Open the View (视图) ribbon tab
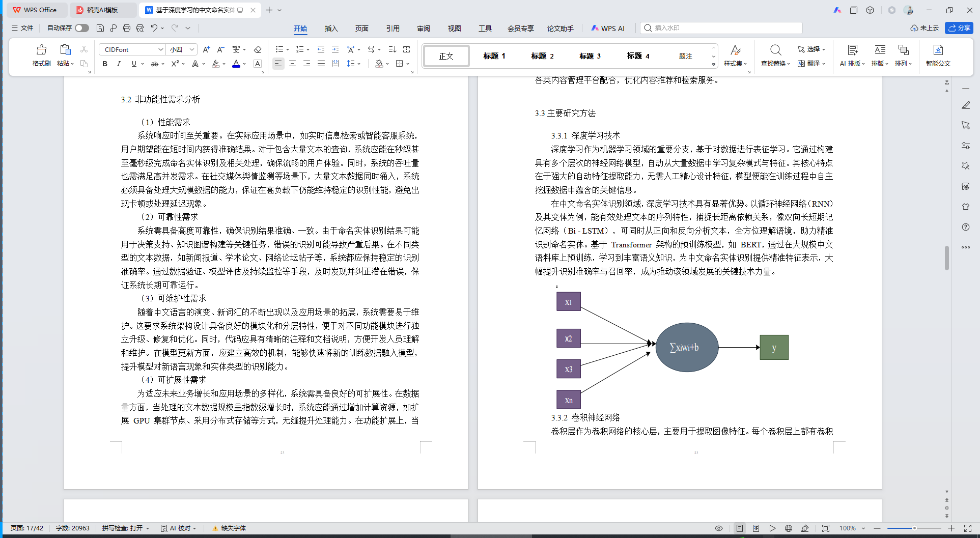Viewport: 980px width, 538px height. click(x=455, y=29)
